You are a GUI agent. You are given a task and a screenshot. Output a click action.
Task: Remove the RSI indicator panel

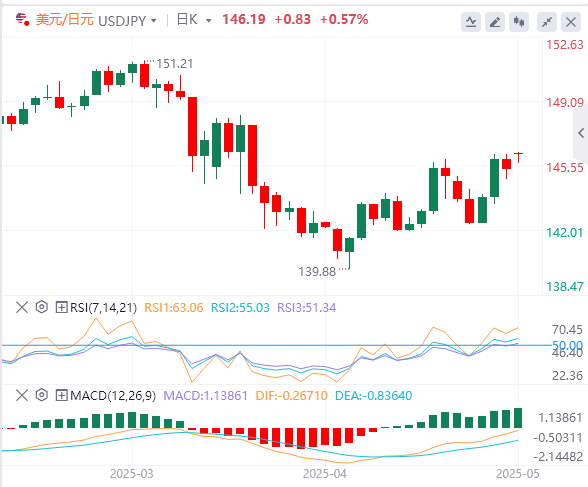(22, 307)
